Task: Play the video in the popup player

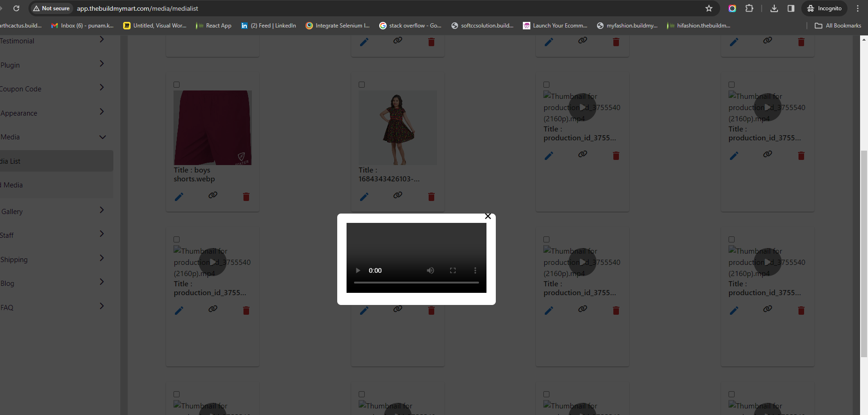Action: pyautogui.click(x=358, y=270)
